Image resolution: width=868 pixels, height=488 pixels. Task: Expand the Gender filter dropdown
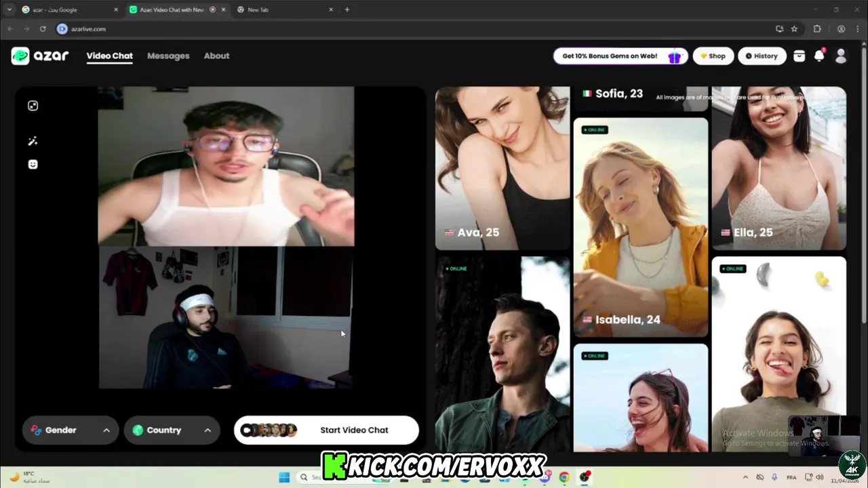(71, 430)
